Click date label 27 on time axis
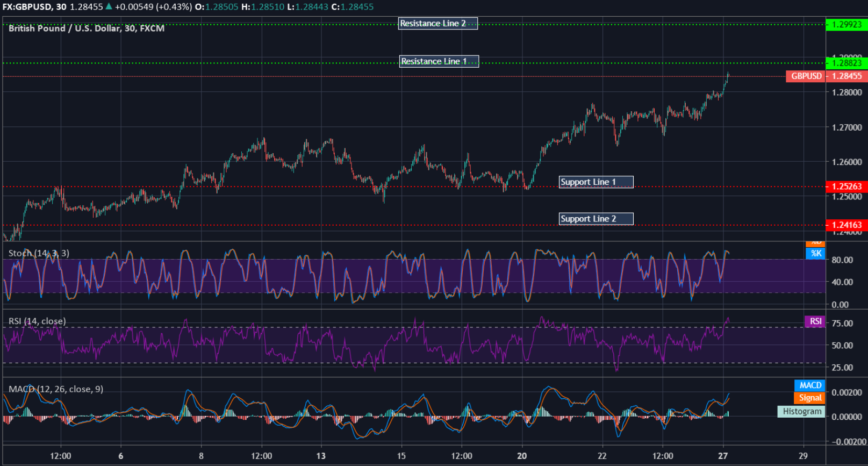The height and width of the screenshot is (466, 868). tap(723, 456)
